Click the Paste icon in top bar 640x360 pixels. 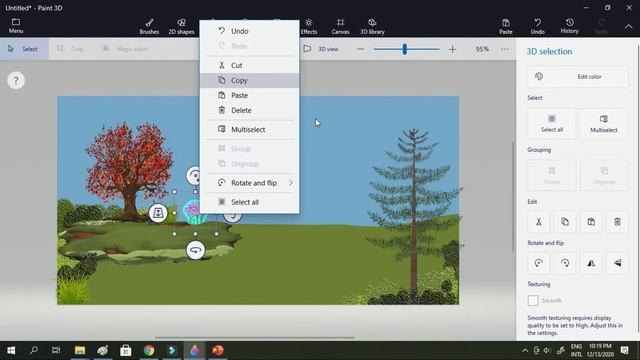(x=505, y=26)
